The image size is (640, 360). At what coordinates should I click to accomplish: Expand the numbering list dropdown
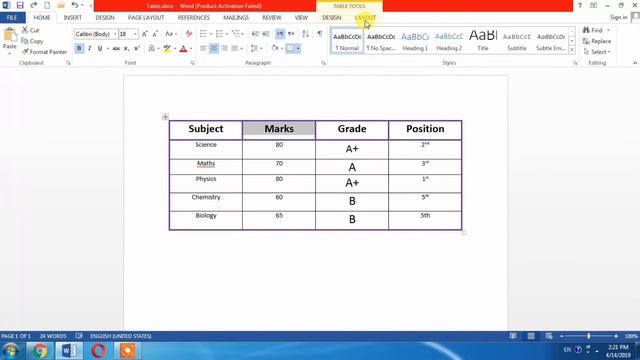(227, 34)
